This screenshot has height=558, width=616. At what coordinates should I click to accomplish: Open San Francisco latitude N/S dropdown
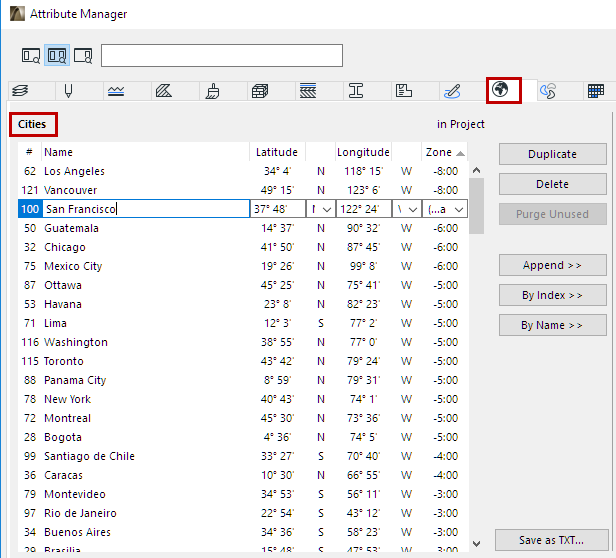tap(321, 209)
